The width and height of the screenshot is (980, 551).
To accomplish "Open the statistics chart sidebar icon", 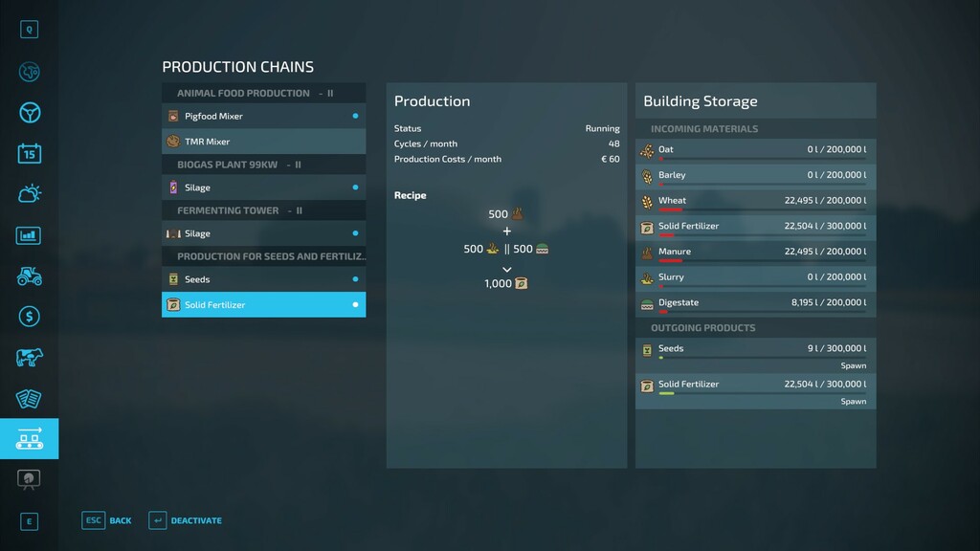I will coord(29,235).
